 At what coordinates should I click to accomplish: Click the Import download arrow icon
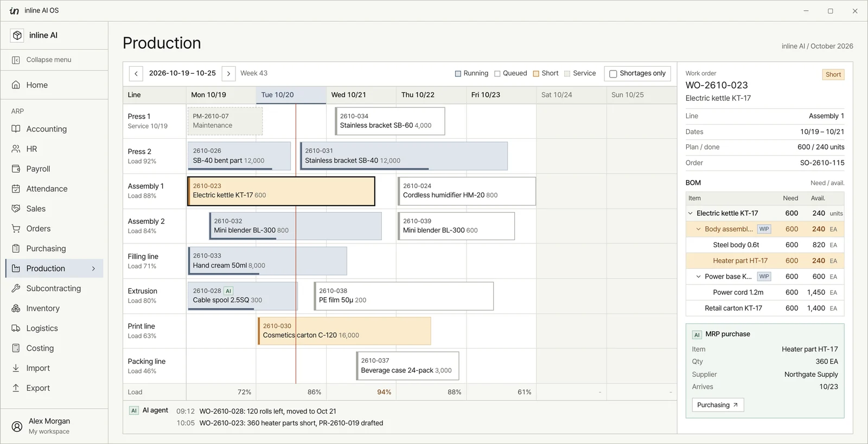tap(16, 368)
